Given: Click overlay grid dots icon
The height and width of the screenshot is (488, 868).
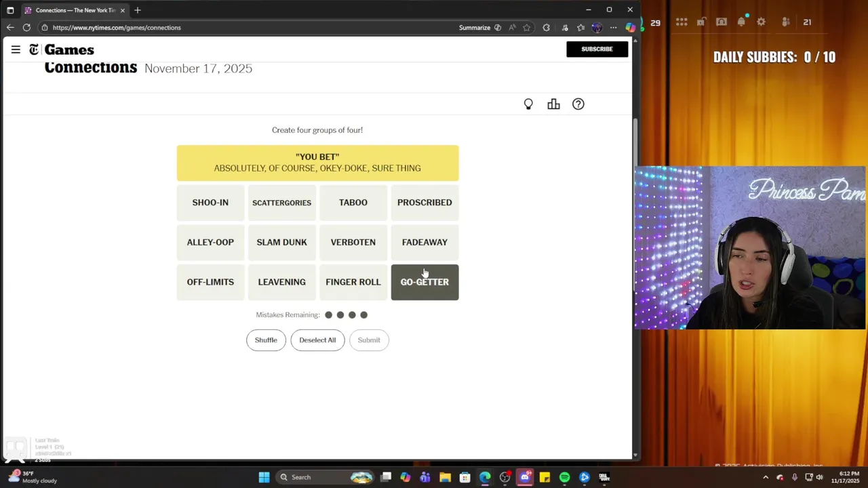Looking at the screenshot, I should 682,22.
